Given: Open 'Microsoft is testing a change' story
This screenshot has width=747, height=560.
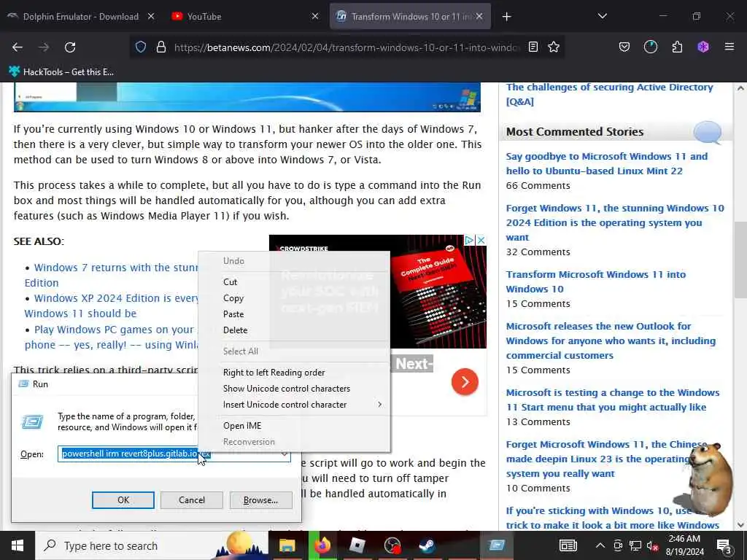Looking at the screenshot, I should (613, 400).
